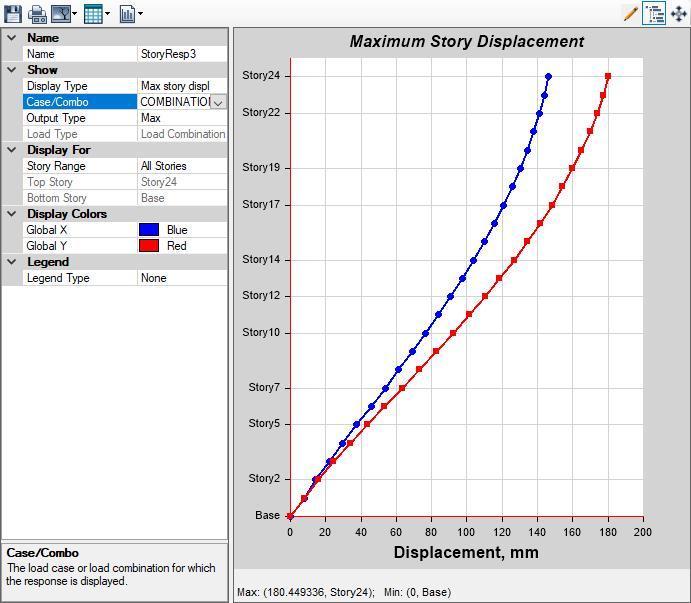
Task: Click the blue curve top point at Story24
Action: [548, 76]
